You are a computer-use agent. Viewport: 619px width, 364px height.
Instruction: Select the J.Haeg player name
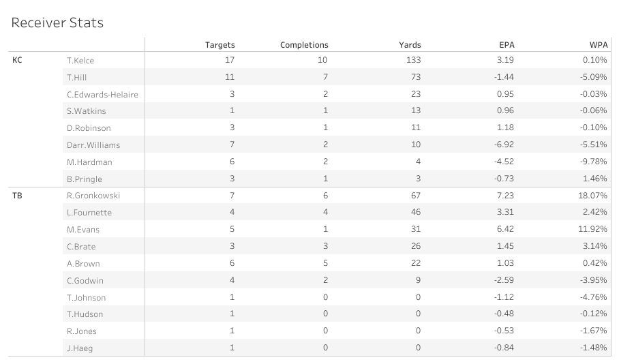81,348
